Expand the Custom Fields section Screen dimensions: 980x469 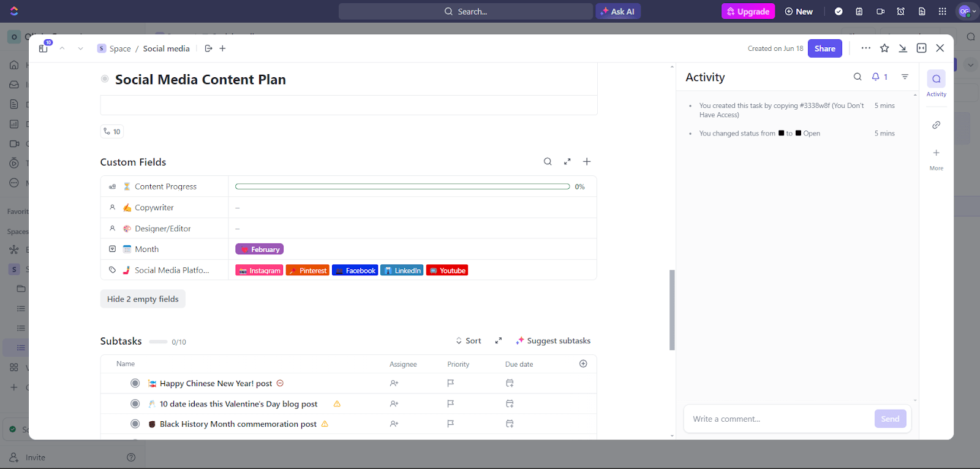567,162
